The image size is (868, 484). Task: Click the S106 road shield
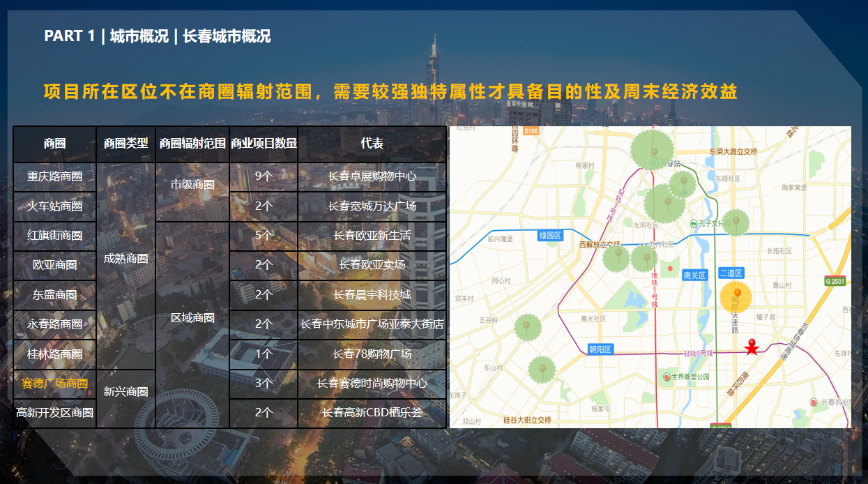click(x=531, y=131)
